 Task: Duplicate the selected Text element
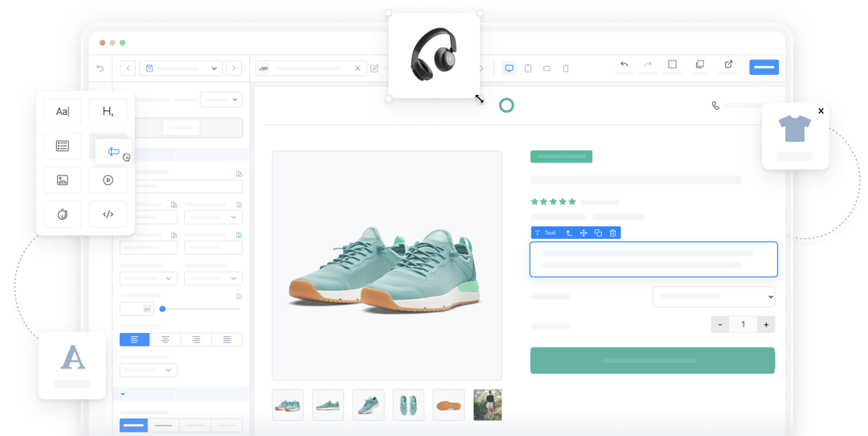[x=599, y=232]
